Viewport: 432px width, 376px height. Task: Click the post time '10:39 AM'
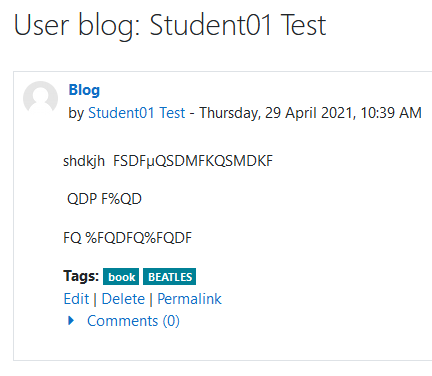click(x=391, y=113)
